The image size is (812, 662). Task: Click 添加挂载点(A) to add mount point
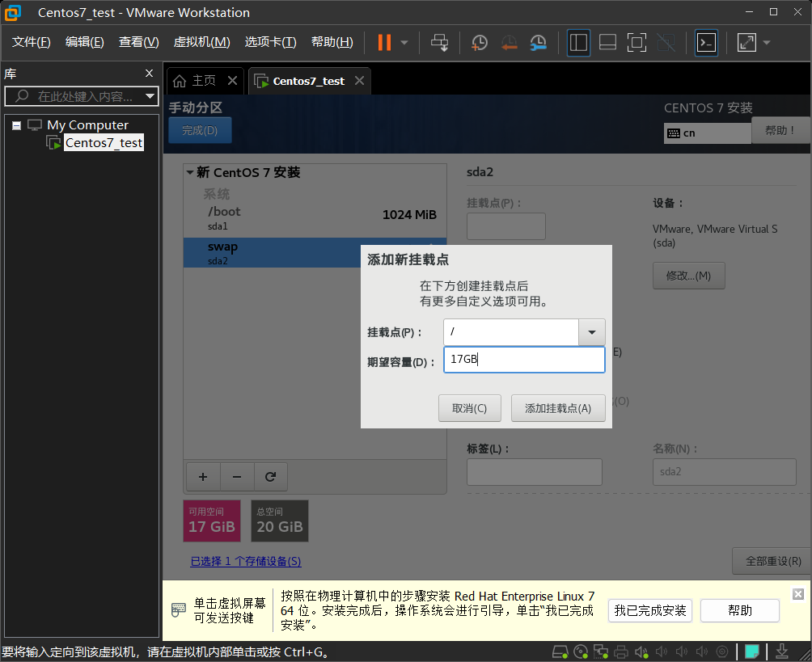[x=558, y=408]
